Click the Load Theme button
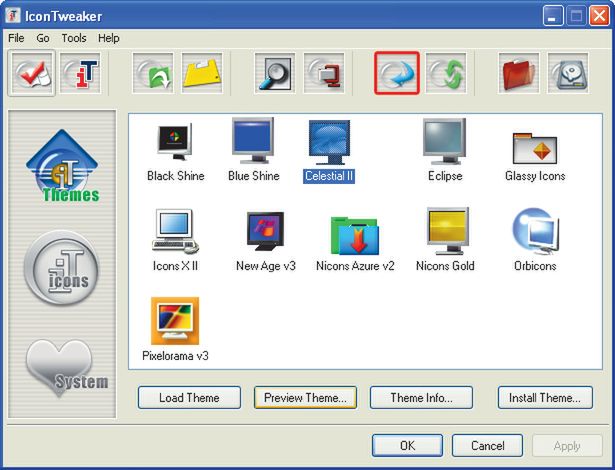The image size is (615, 470). (x=189, y=398)
